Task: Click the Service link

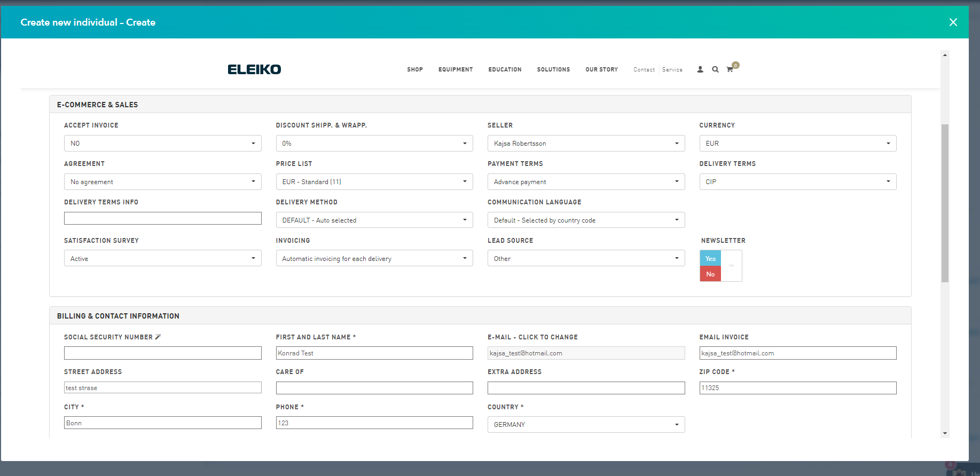Action: 672,70
